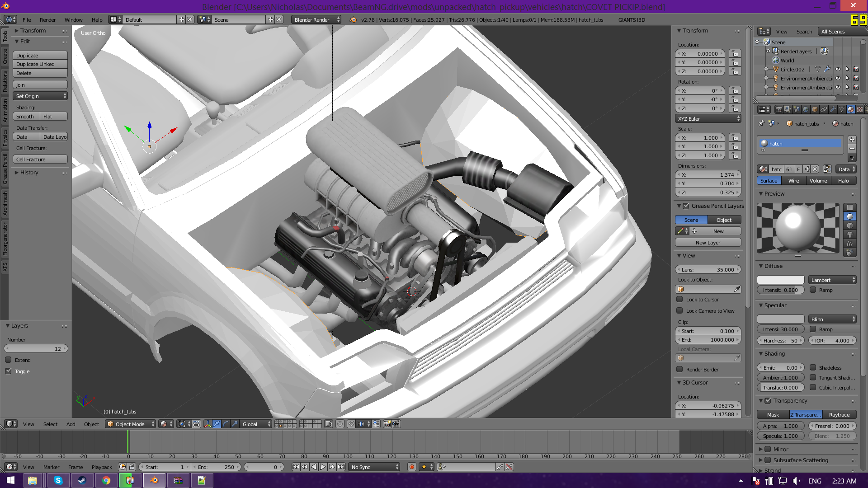The width and height of the screenshot is (868, 488).
Task: Click the OpenGL render camera icon
Action: (x=387, y=424)
